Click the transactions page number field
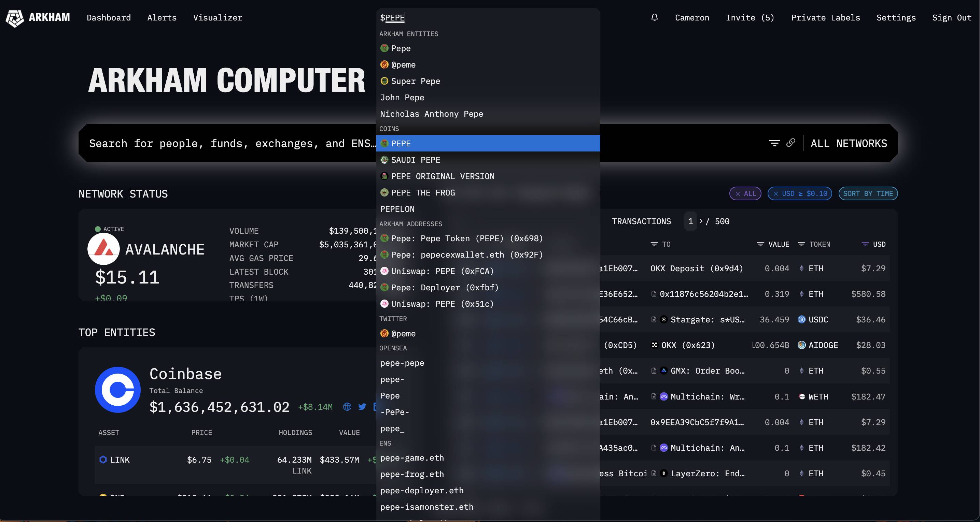The image size is (980, 522). (690, 221)
